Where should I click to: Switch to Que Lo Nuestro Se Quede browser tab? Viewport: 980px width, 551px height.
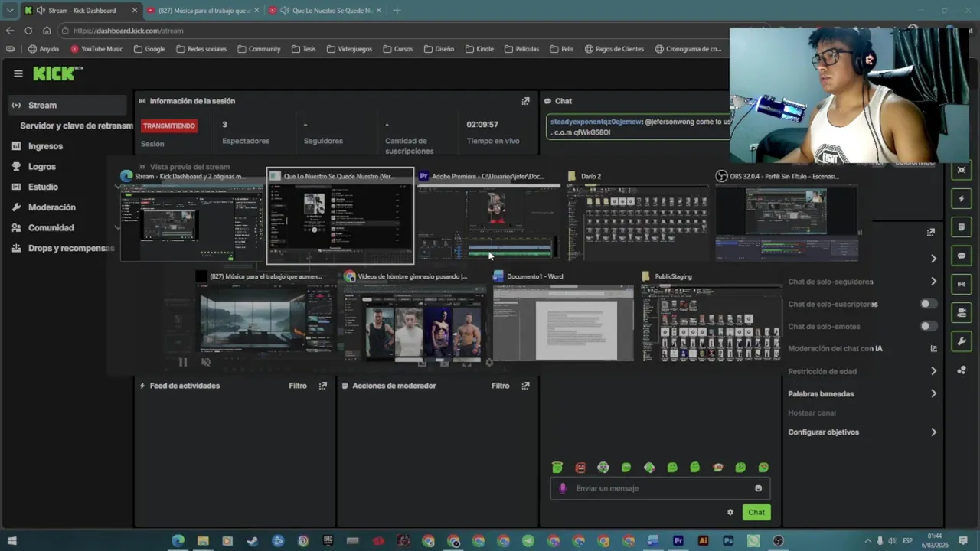click(x=326, y=11)
